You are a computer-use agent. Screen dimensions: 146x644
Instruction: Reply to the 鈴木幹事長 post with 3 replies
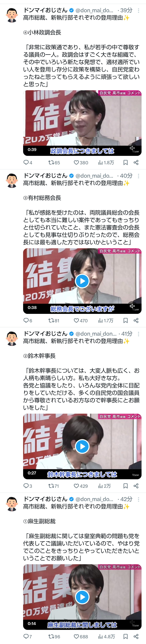28,486
